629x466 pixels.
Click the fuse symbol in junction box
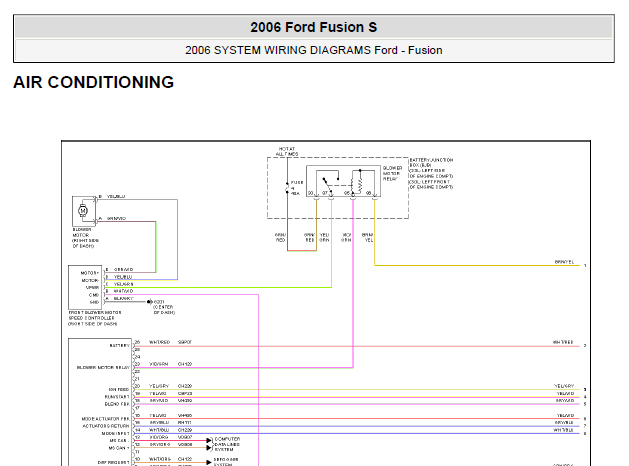[x=287, y=188]
